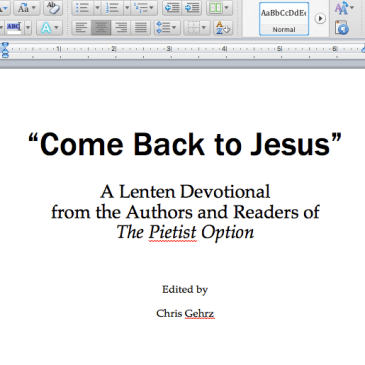This screenshot has height=365, width=365.
Task: Open the Borders dropdown
Action: coord(197,27)
